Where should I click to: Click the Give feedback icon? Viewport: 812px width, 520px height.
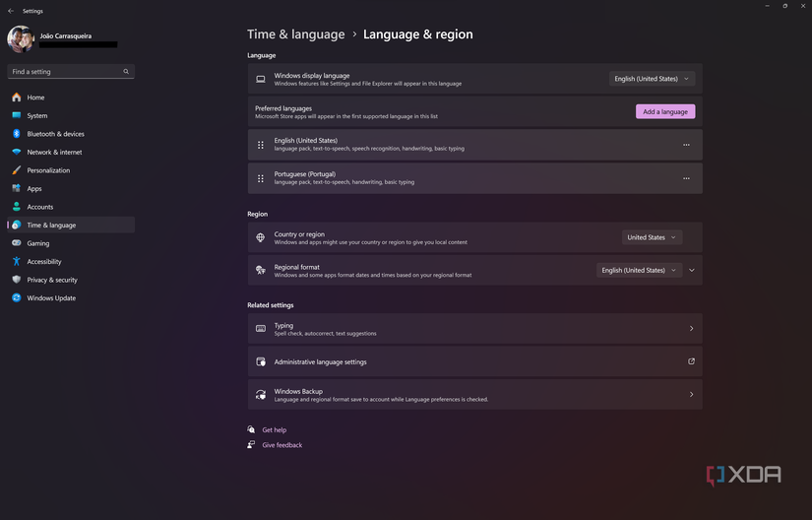(251, 444)
